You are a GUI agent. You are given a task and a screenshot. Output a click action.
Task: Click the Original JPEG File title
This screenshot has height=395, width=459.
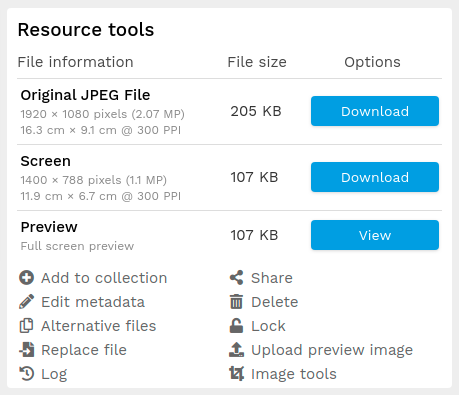[x=85, y=95]
